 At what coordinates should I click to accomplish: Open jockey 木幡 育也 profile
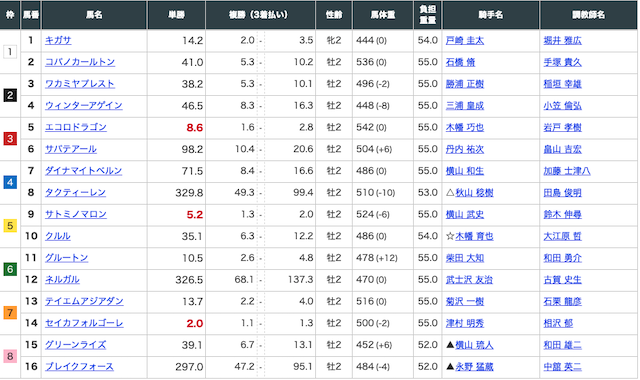(x=474, y=236)
